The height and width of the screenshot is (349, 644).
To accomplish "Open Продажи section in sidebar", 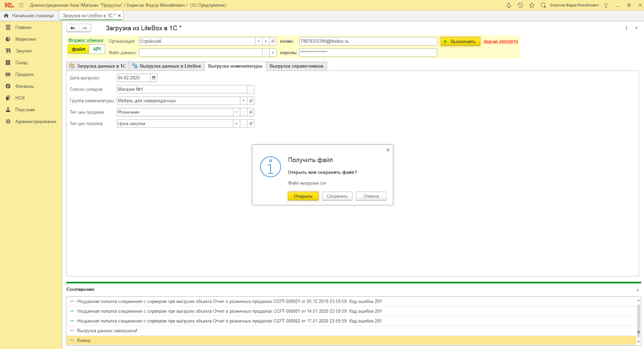I will pos(25,74).
